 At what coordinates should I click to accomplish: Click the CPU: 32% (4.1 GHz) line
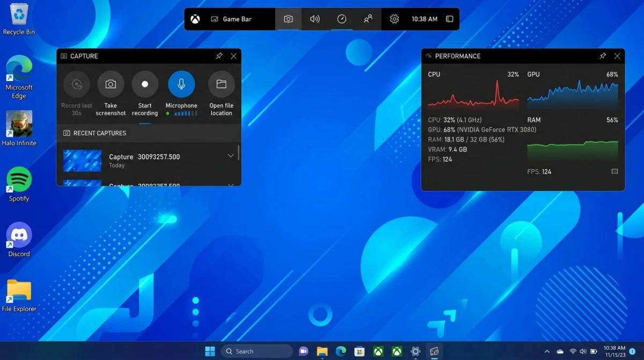[x=455, y=120]
